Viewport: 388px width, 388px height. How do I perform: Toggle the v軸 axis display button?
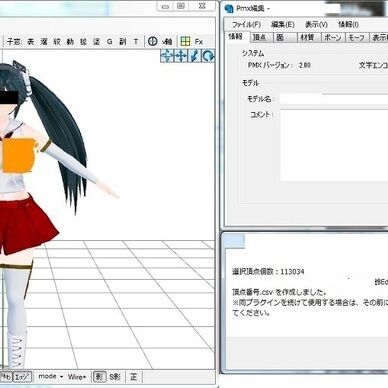click(167, 42)
